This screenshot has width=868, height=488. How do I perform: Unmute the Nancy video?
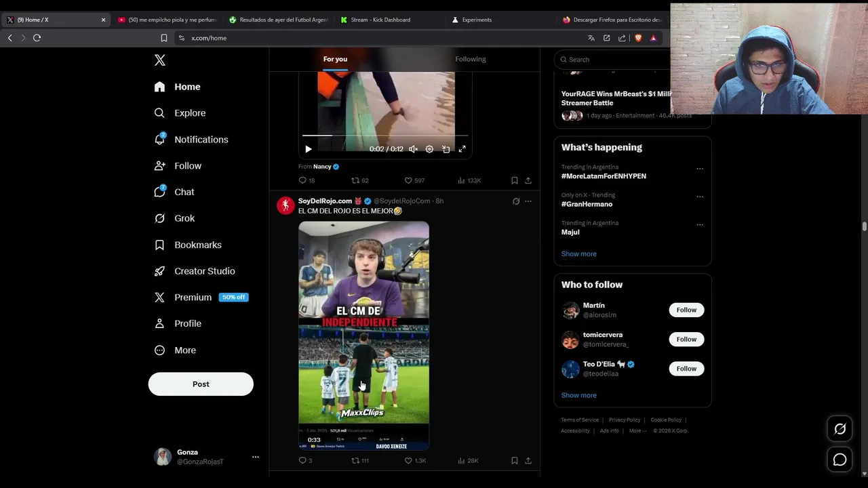pos(413,149)
